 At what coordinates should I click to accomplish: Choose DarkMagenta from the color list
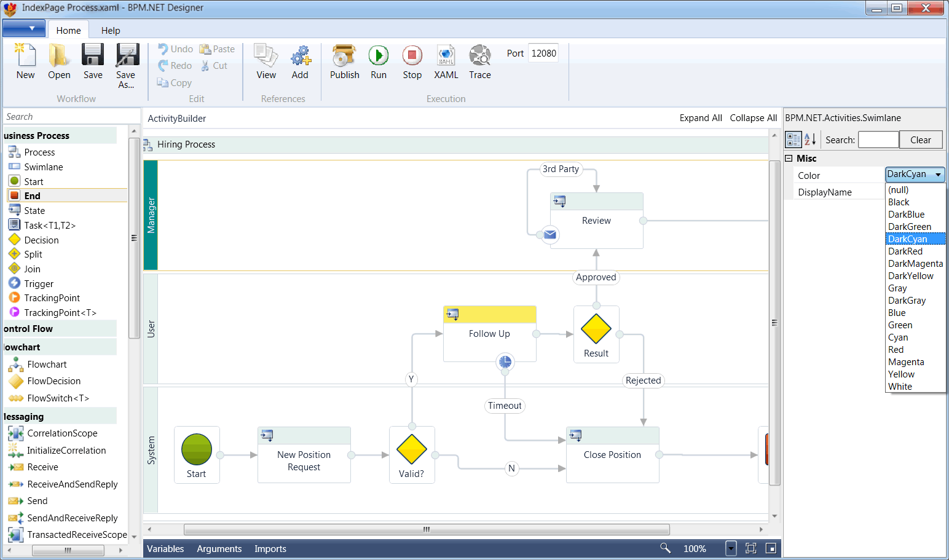915,263
